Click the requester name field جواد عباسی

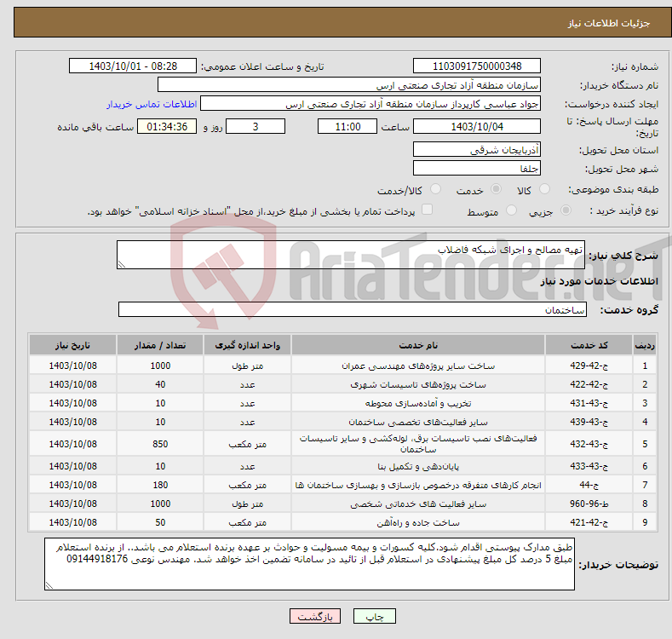(x=370, y=104)
